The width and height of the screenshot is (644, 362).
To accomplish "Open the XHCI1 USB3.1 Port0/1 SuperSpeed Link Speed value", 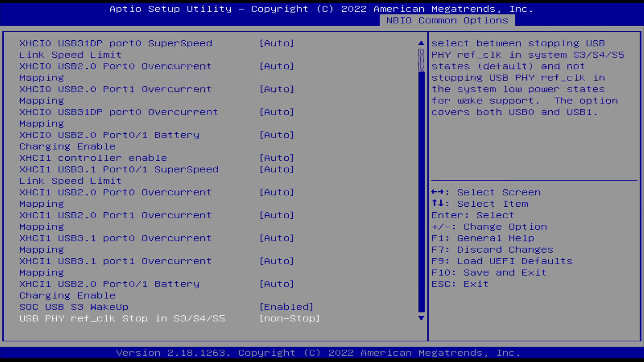I will [x=277, y=169].
